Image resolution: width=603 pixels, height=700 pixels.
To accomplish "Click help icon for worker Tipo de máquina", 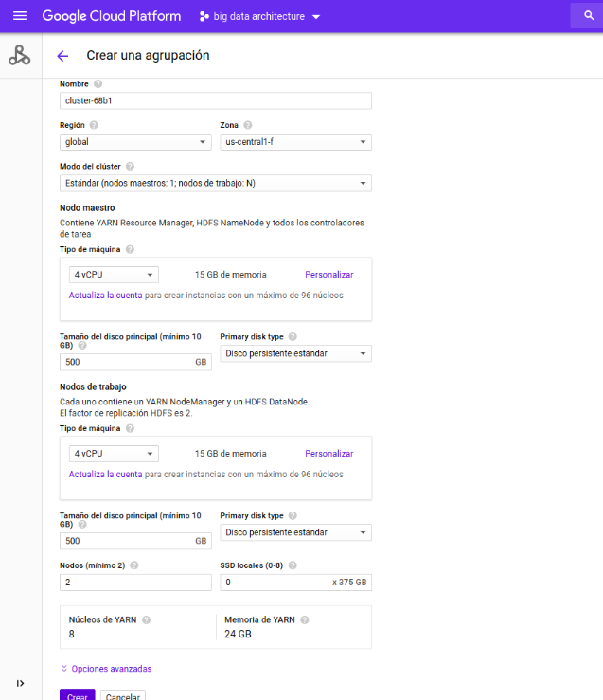I will click(x=130, y=428).
